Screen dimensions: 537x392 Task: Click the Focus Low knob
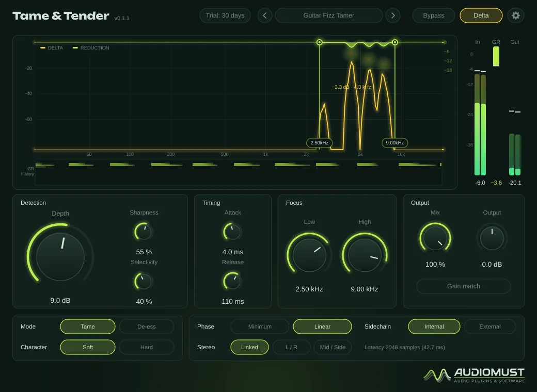point(309,255)
